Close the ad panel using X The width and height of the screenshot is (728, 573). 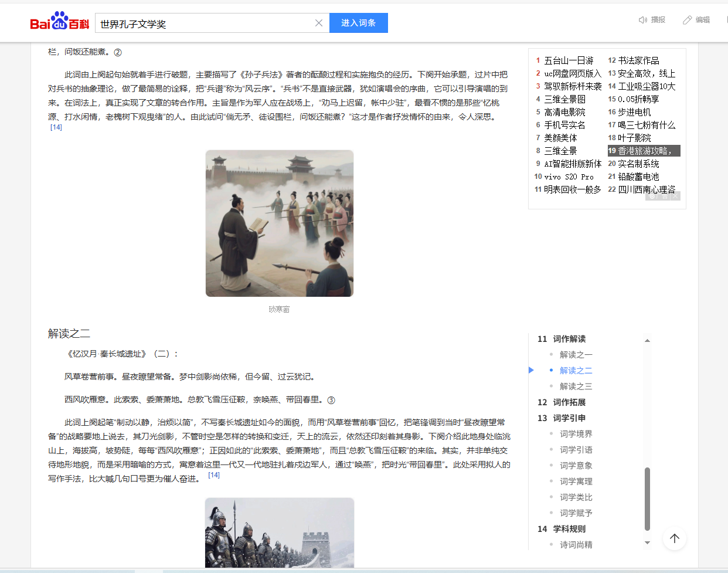click(675, 196)
